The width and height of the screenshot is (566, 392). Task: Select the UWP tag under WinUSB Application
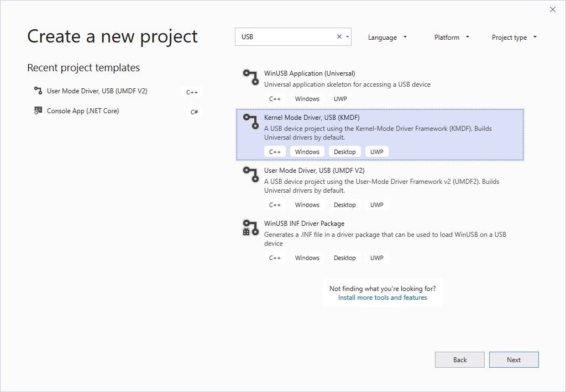click(340, 98)
